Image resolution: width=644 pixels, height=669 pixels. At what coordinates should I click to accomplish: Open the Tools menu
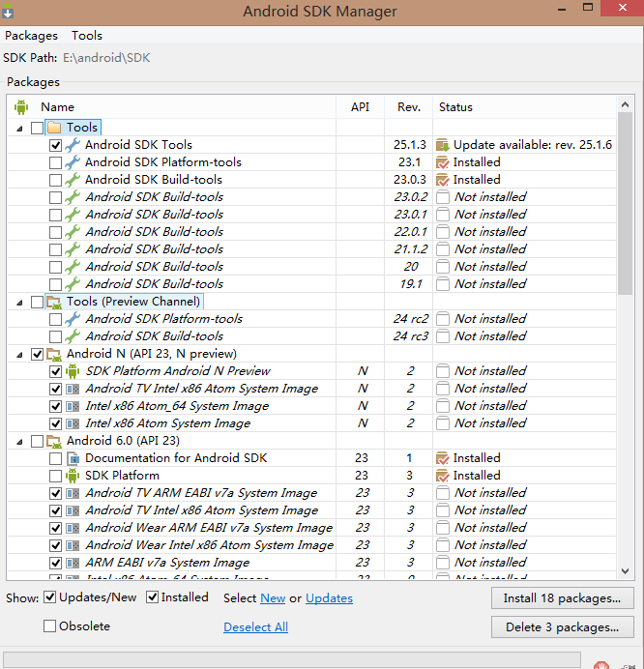(x=87, y=36)
